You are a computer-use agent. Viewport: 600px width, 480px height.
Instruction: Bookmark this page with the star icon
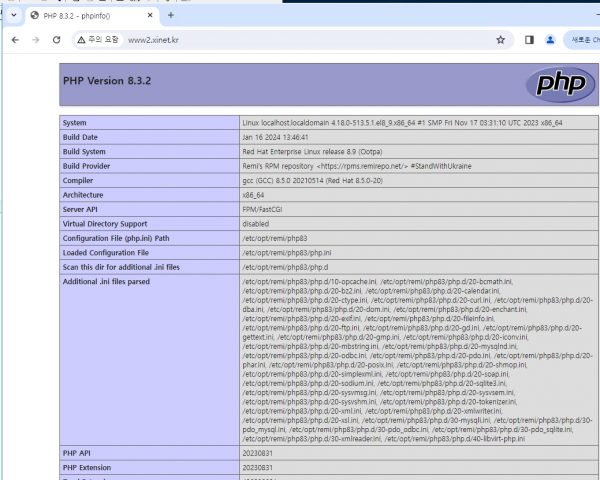point(500,40)
